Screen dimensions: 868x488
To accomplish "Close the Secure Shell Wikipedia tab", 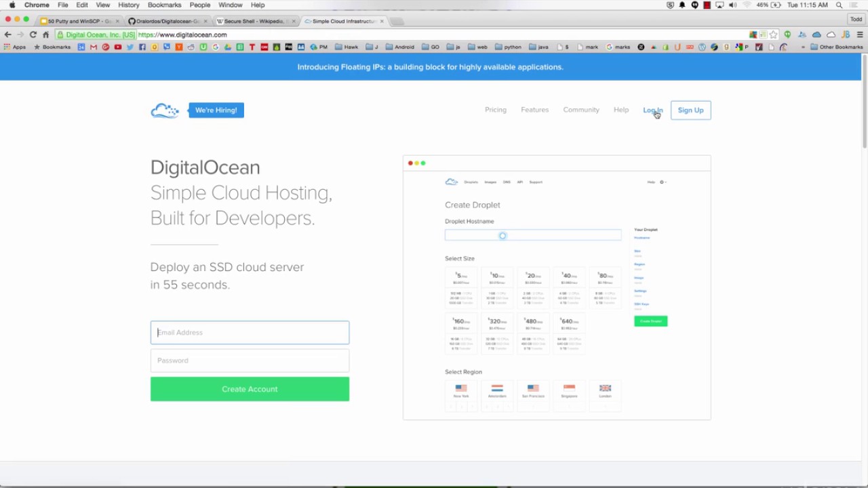I will (x=293, y=21).
